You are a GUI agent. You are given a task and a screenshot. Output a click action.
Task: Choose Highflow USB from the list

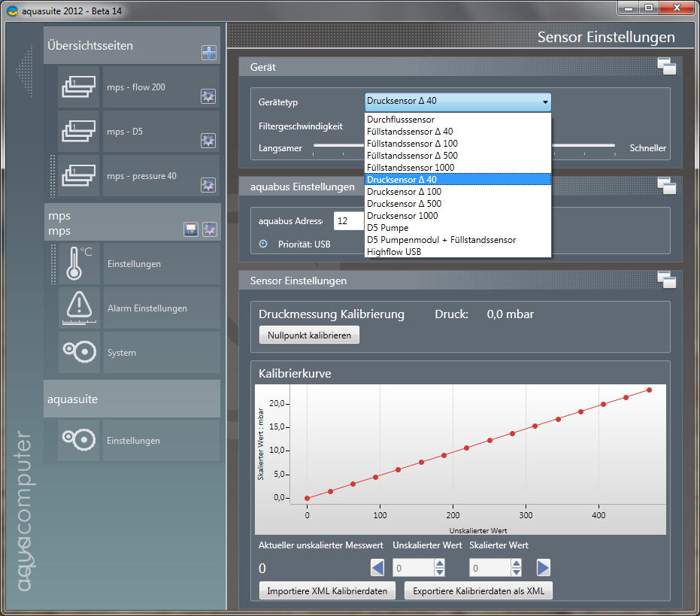pos(458,252)
